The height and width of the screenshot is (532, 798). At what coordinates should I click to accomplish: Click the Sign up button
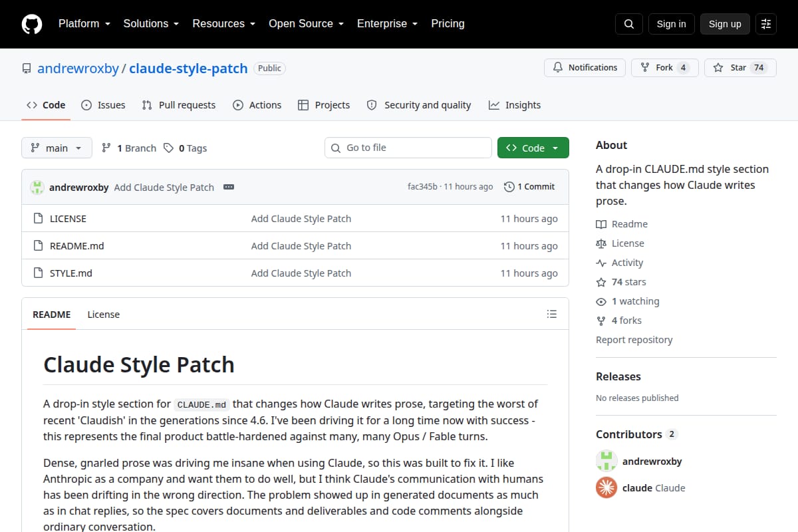point(725,24)
